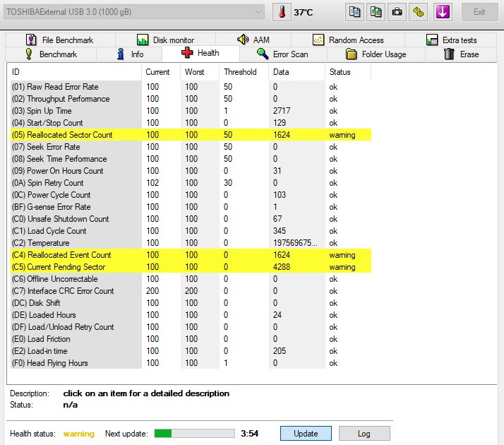Select the (07) Seek Error Rate row
Image resolution: width=504 pixels, height=445 pixels.
pos(191,147)
